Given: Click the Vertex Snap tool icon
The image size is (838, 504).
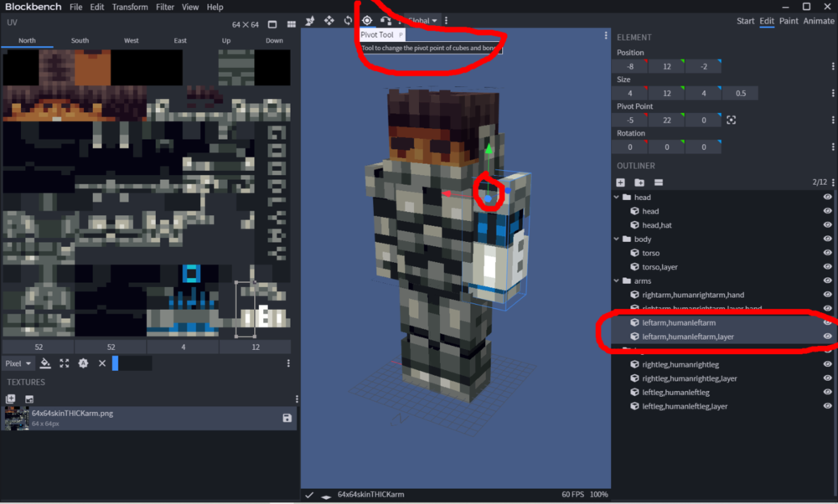Looking at the screenshot, I should tap(385, 21).
